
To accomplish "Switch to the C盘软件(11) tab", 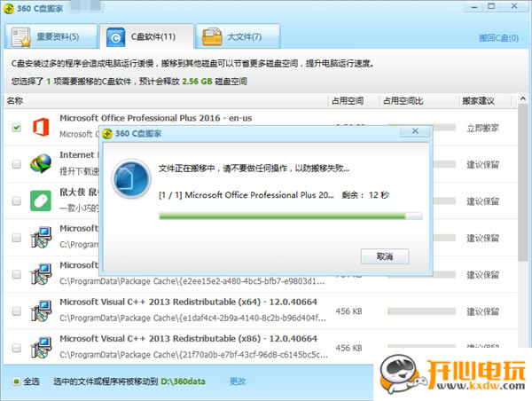I will [146, 36].
